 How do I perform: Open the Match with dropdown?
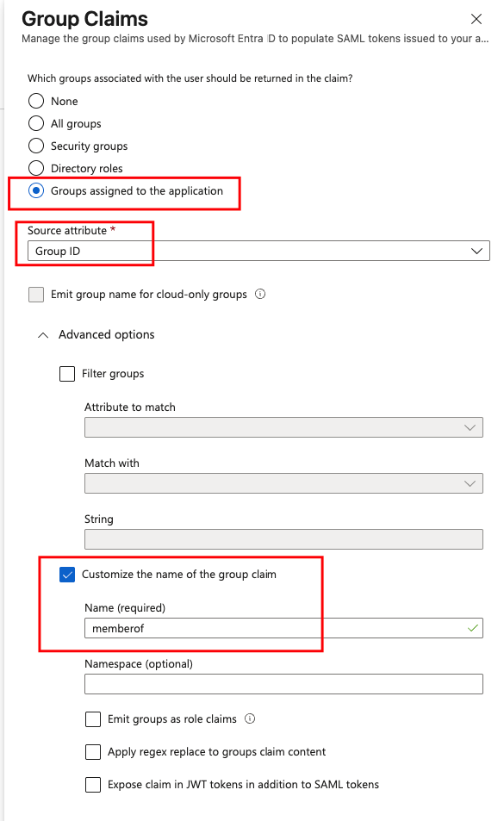tap(283, 483)
